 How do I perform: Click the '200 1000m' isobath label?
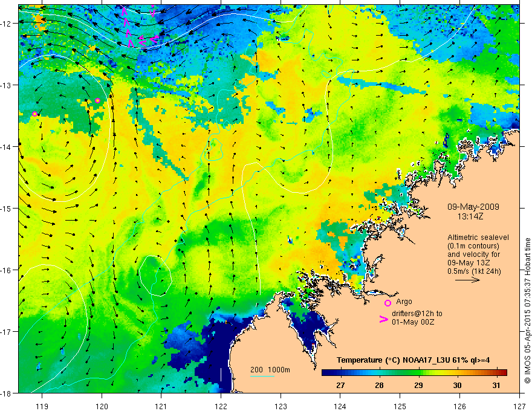[270, 370]
